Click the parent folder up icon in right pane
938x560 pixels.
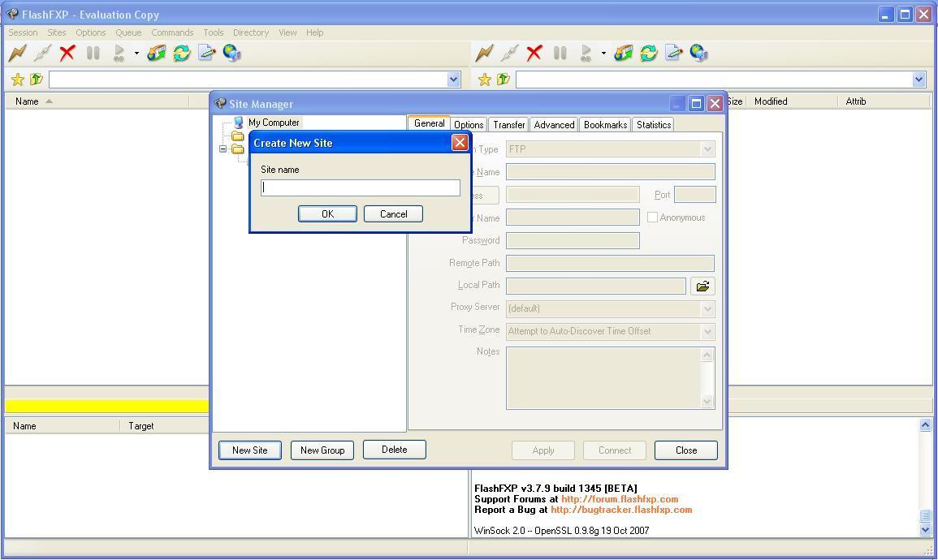point(503,80)
